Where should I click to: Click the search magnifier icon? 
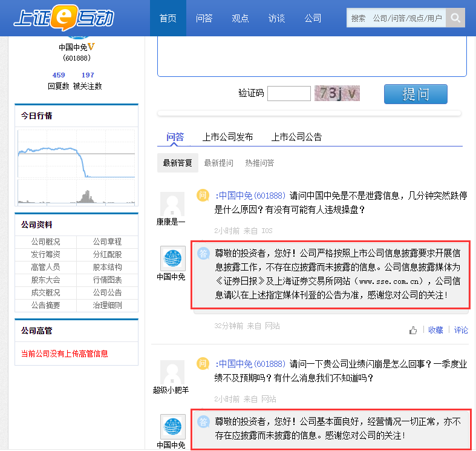click(x=456, y=18)
